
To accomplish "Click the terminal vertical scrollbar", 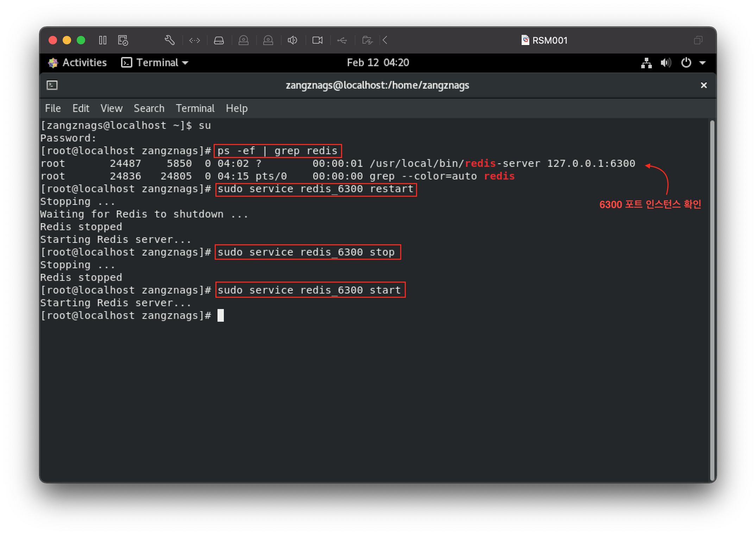I will point(712,299).
